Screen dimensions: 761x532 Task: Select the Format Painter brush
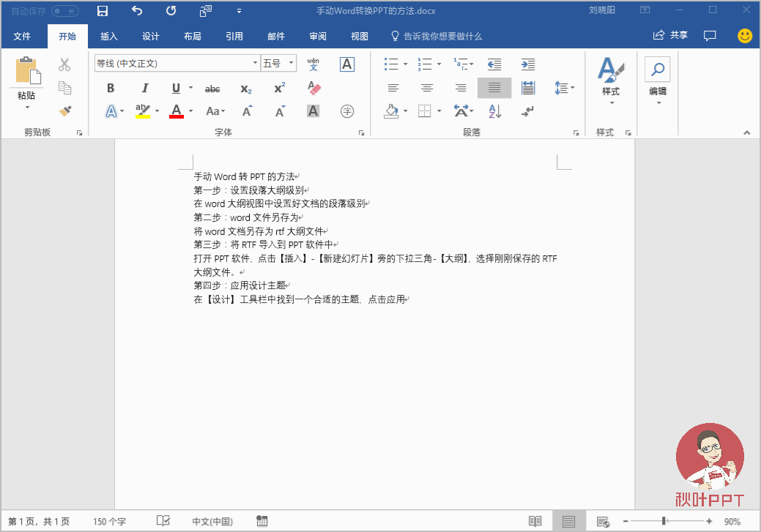[64, 111]
